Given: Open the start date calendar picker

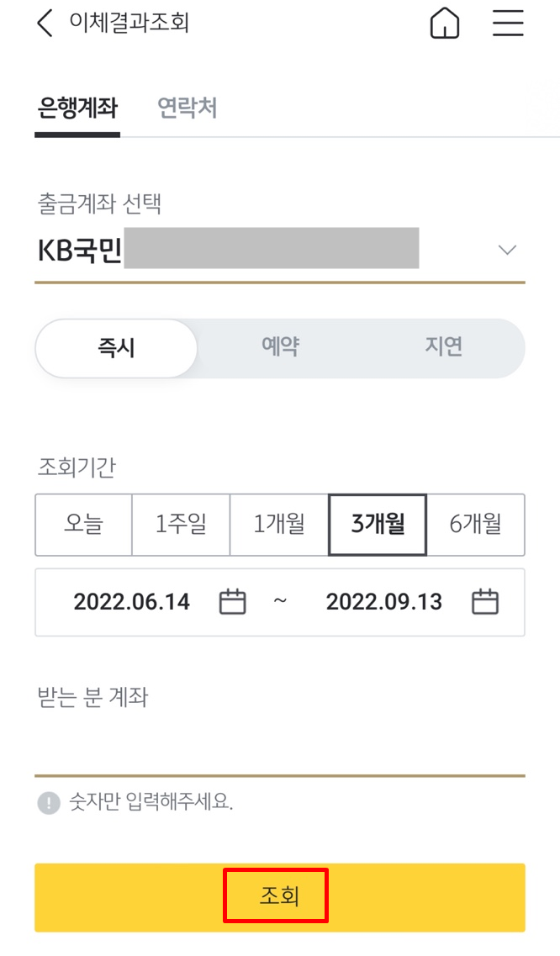Looking at the screenshot, I should click(233, 602).
